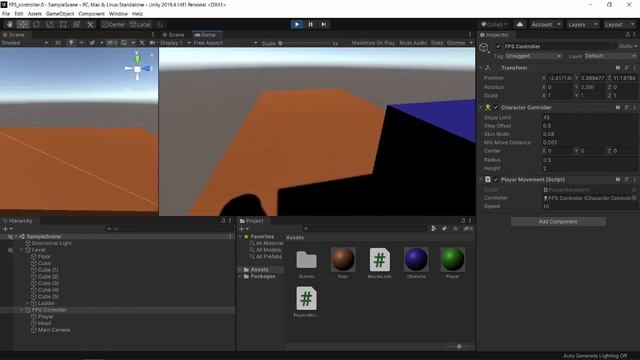Viewport: 640px width, 360px height.
Task: Select the PlayerMovement script asset
Action: [306, 302]
